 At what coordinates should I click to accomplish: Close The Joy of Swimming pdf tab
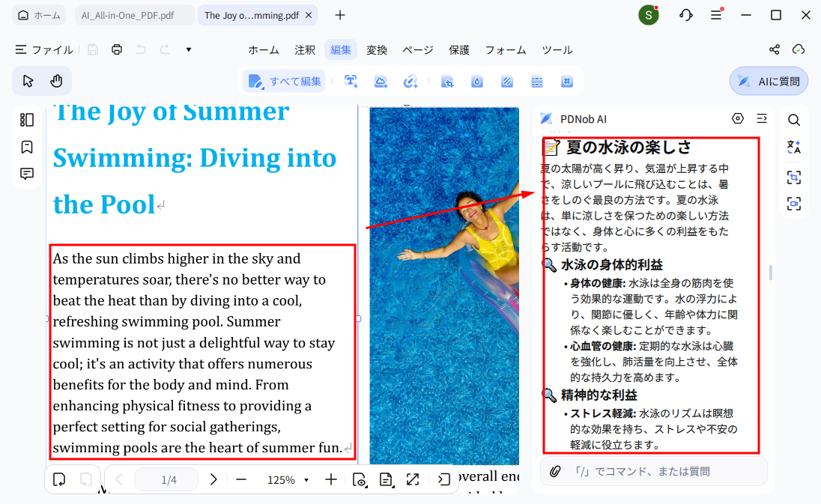coord(309,15)
